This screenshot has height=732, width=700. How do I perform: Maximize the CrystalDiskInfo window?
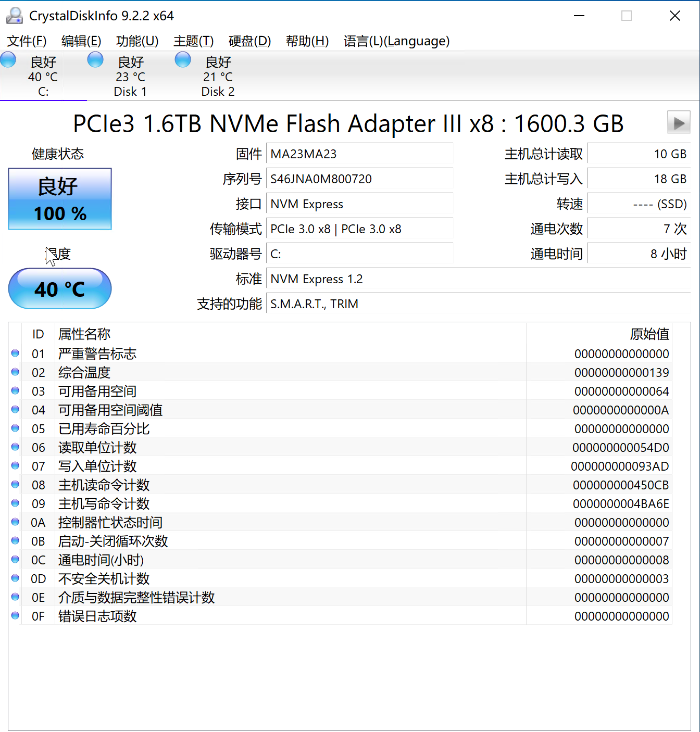(x=627, y=16)
